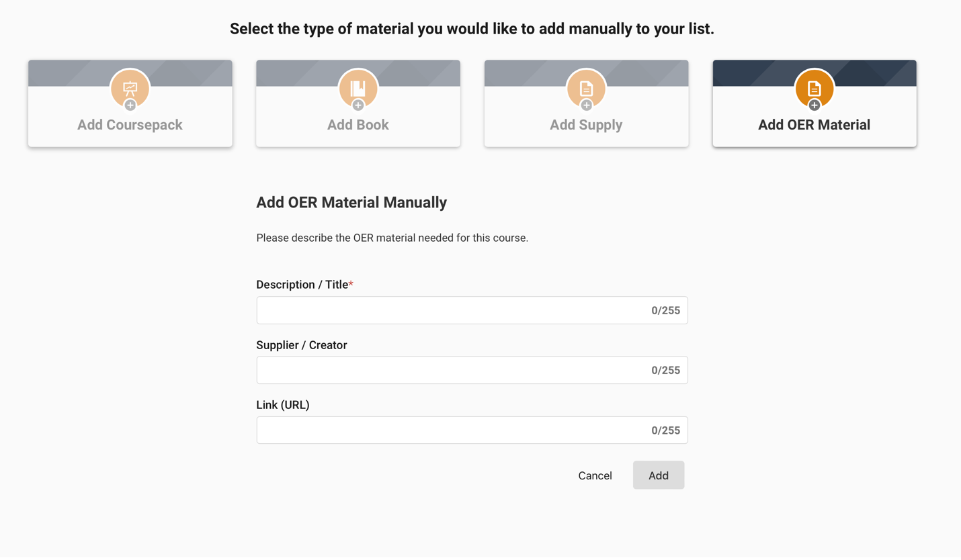Click into the Supplier / Creator field

(x=450, y=370)
